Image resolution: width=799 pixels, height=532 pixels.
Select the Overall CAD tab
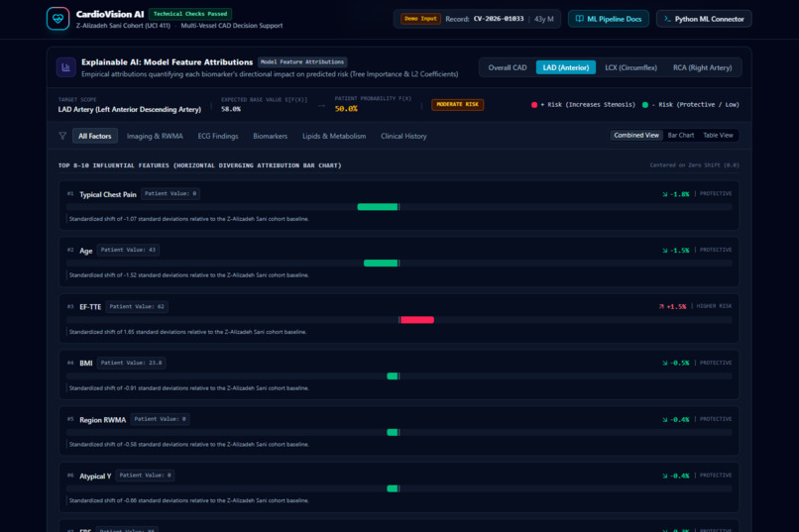507,67
